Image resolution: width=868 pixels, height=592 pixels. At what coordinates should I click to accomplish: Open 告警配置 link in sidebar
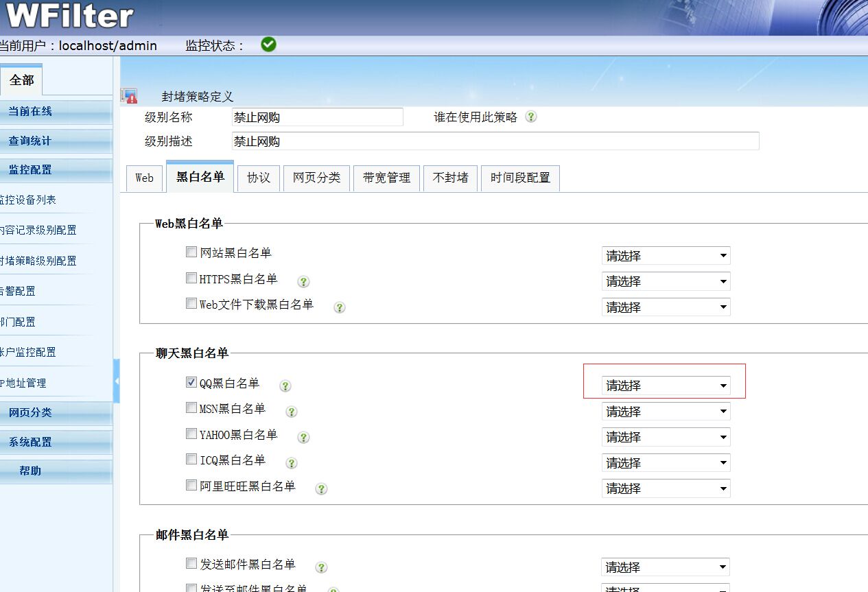(x=18, y=291)
